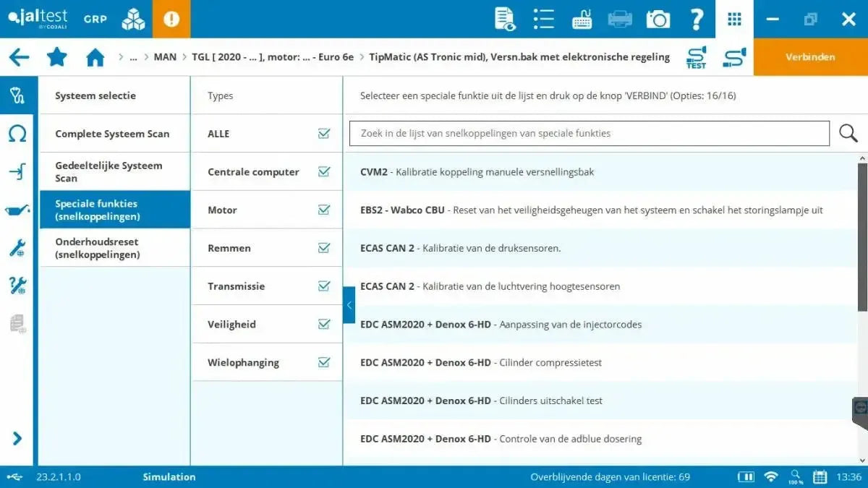Screen dimensions: 868x488
Task: Open the report viewer document icon
Action: pyautogui.click(x=504, y=20)
